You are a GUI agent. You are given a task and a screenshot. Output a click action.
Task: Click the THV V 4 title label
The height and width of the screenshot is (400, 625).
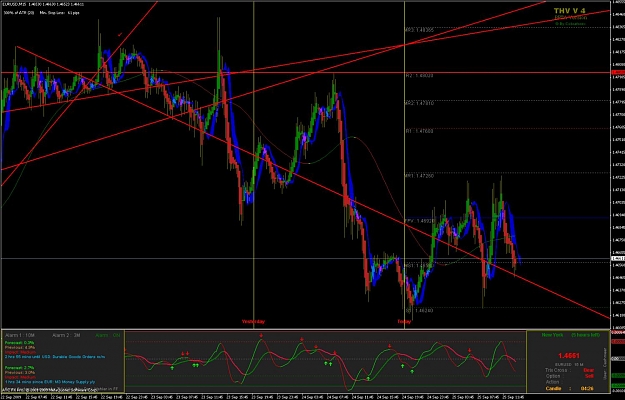coord(569,10)
